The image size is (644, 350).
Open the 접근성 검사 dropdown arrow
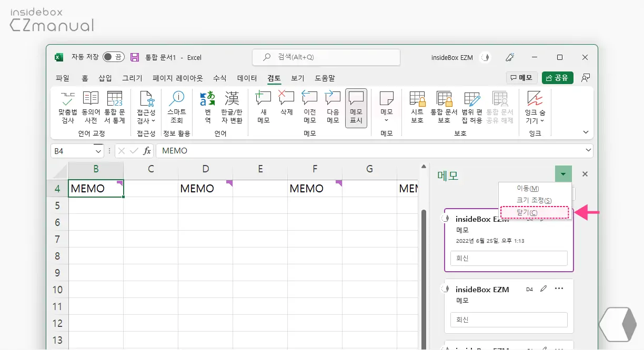(154, 121)
